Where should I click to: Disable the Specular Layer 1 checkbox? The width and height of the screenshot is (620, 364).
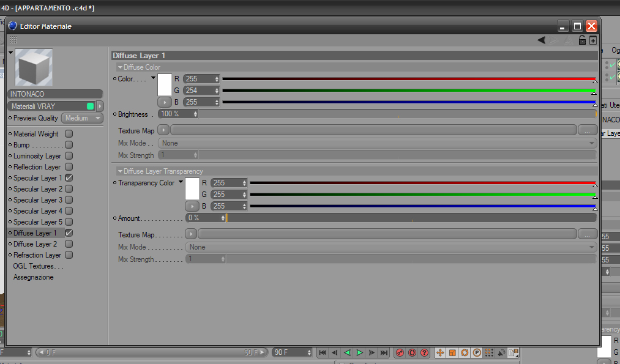69,178
